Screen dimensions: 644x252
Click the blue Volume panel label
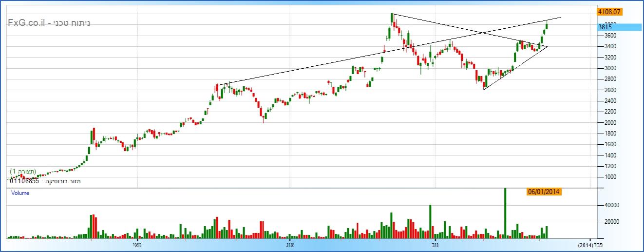(x=20, y=193)
